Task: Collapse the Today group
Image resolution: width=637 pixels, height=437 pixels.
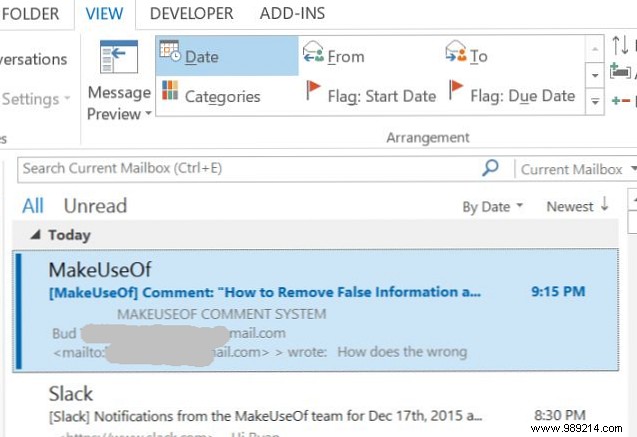Action: [x=36, y=234]
